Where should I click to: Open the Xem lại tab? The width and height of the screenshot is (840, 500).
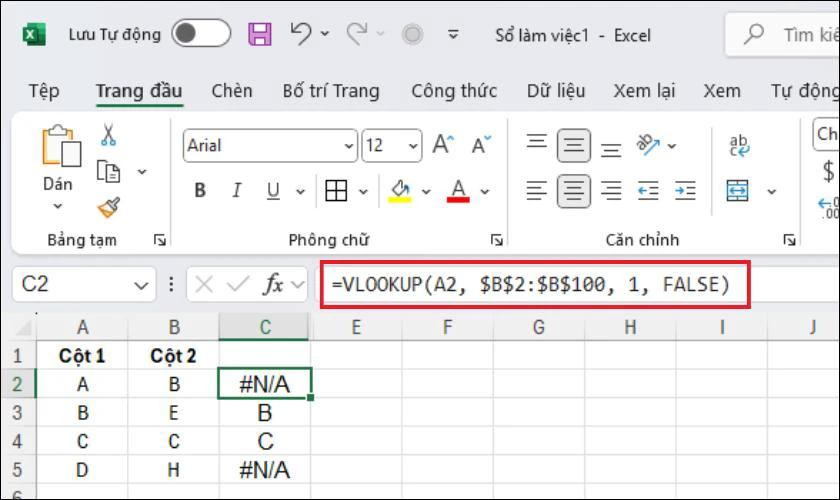[644, 91]
